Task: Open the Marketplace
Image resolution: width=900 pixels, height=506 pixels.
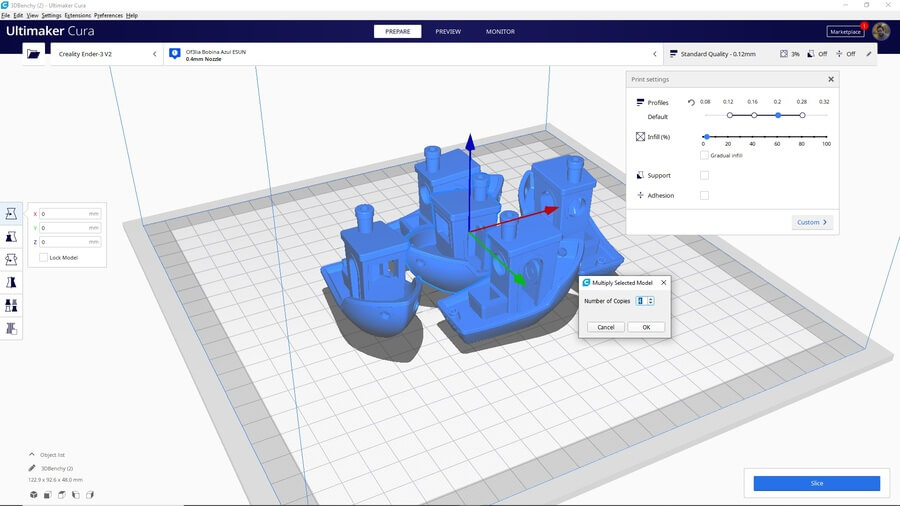Action: click(845, 32)
